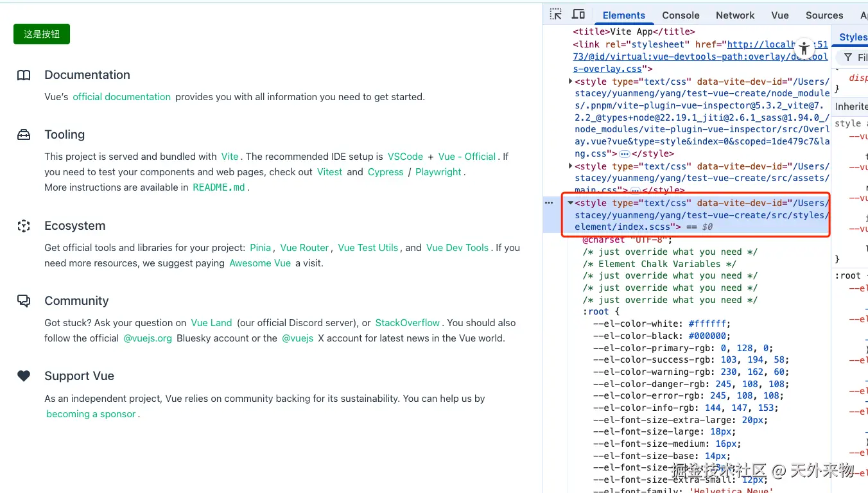The image size is (868, 493).
Task: Open the stylesheet href URL in link tag
Action: tap(700, 56)
